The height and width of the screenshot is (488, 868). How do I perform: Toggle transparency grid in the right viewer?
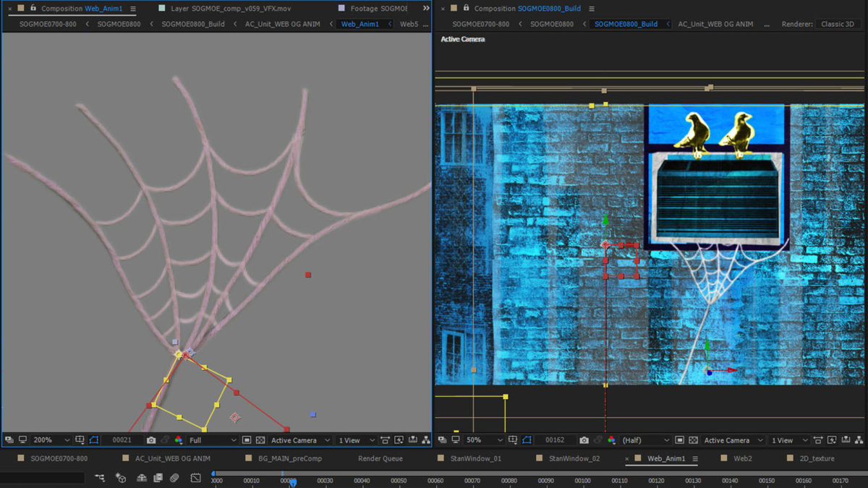pyautogui.click(x=693, y=440)
